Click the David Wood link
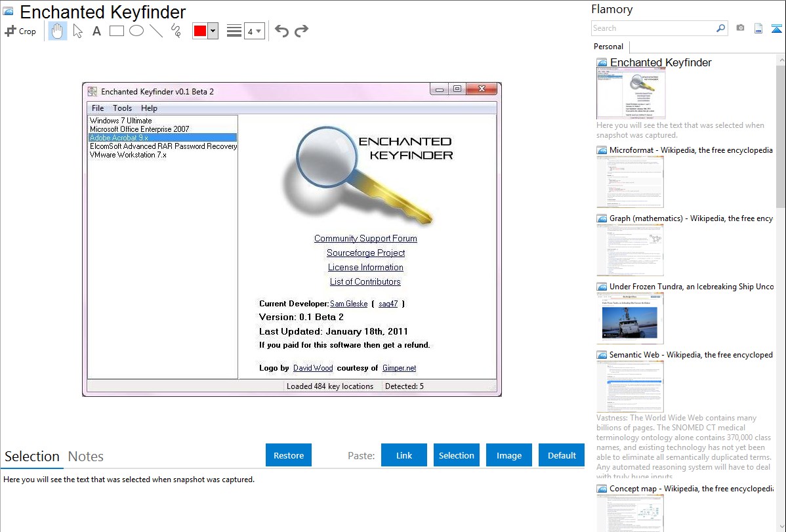Image resolution: width=786 pixels, height=532 pixels. click(x=313, y=367)
